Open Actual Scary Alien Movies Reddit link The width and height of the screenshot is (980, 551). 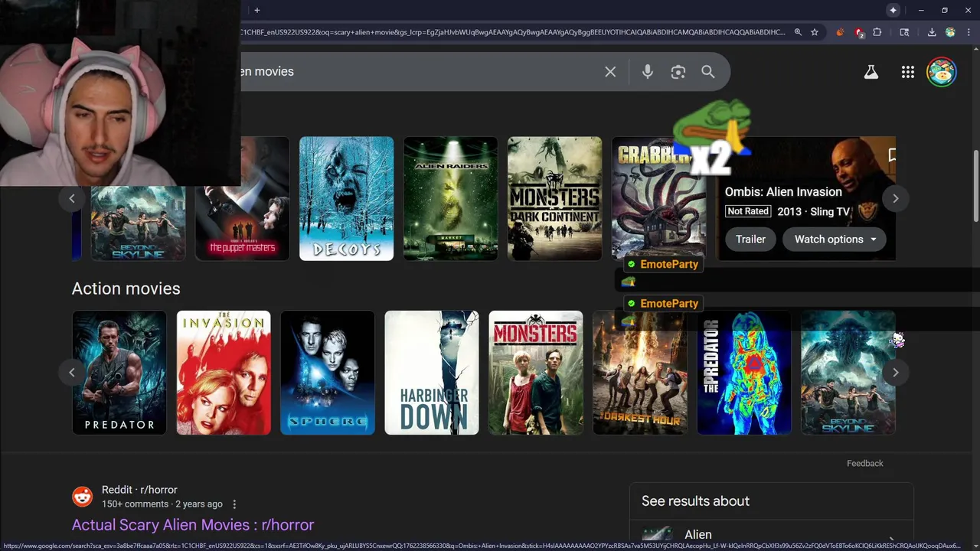193,525
